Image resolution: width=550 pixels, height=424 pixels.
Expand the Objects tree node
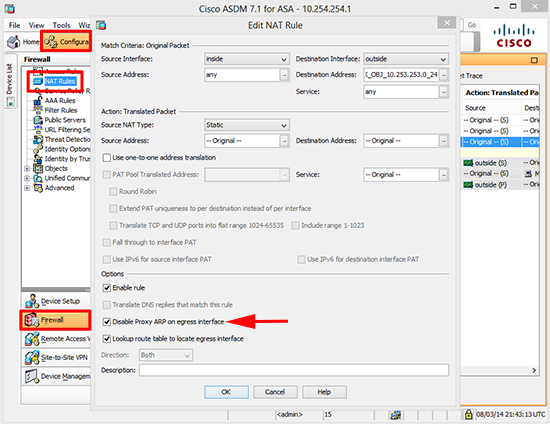27,169
